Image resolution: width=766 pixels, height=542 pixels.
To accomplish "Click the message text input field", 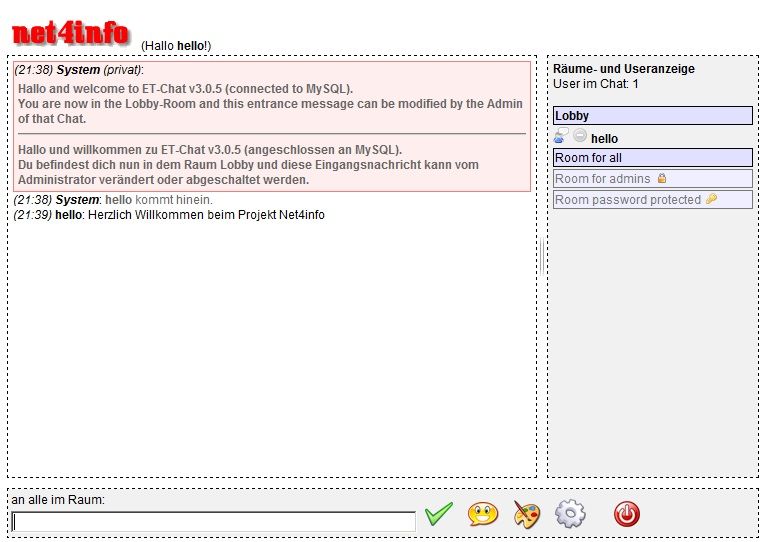I will pos(213,521).
